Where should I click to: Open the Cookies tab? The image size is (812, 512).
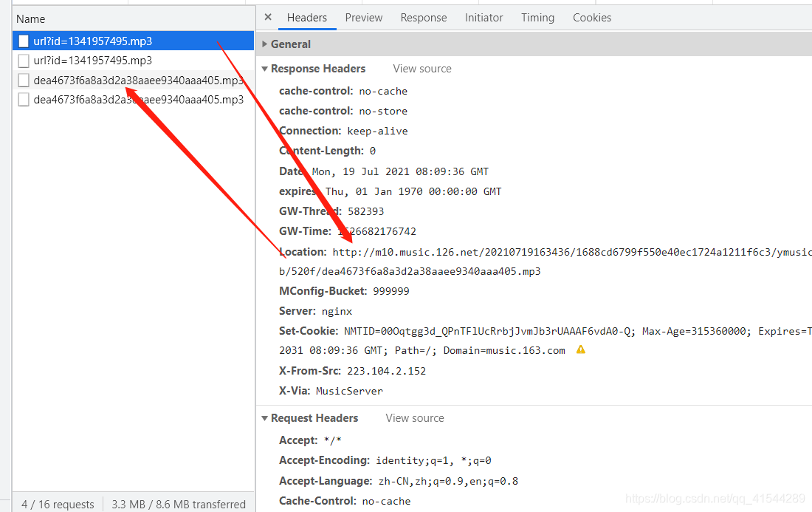tap(592, 18)
